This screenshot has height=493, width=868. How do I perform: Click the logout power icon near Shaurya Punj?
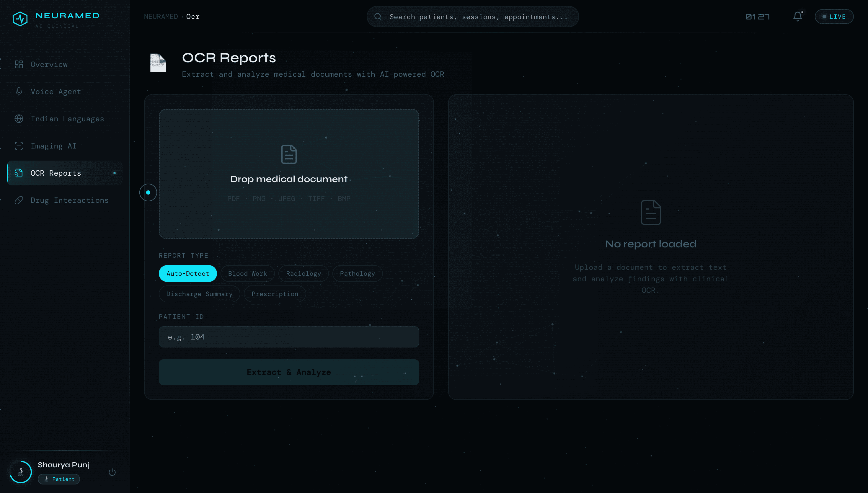(112, 472)
